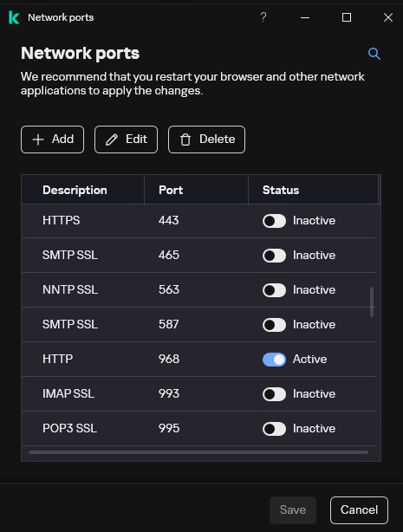Activate NNTP SSL port 563 toggle
403x532 pixels.
[x=274, y=290]
